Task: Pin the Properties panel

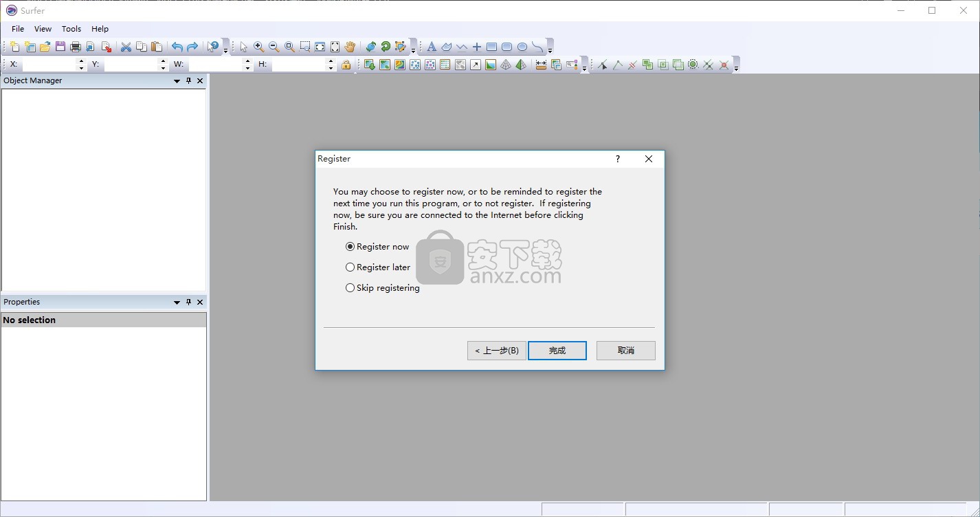Action: [189, 302]
